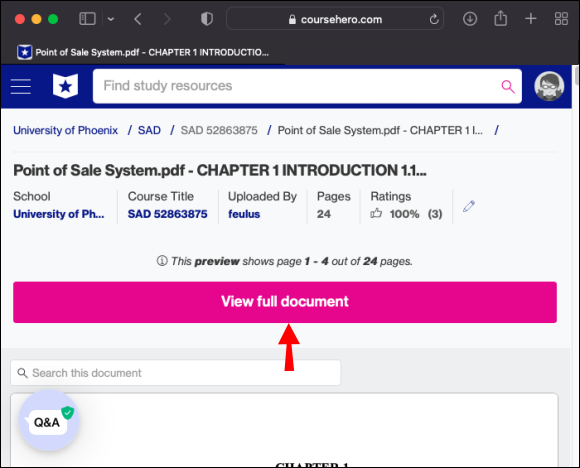Open the SAD 52863875 course title link

coord(168,214)
